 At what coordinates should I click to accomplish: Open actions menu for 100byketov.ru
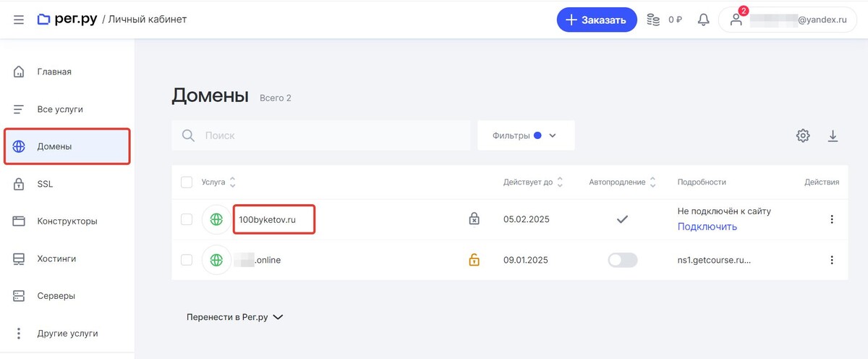832,219
